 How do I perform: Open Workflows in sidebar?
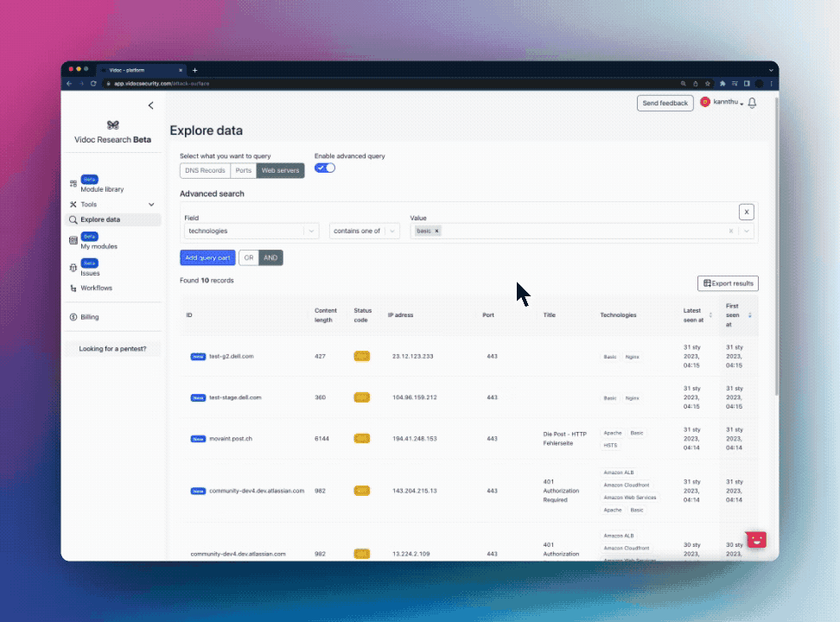[97, 289]
